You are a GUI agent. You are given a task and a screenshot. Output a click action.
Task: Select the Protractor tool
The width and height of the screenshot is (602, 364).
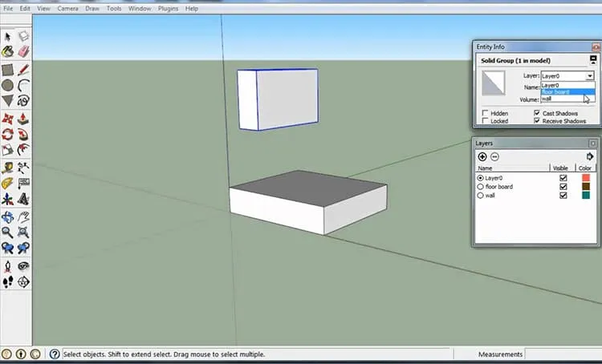(x=8, y=184)
